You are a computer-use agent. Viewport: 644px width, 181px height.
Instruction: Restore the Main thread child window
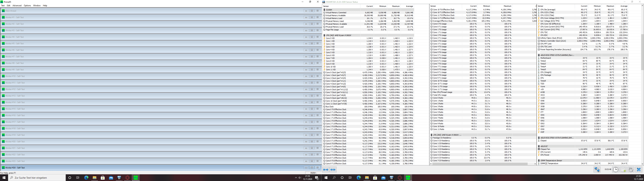[x=312, y=11]
